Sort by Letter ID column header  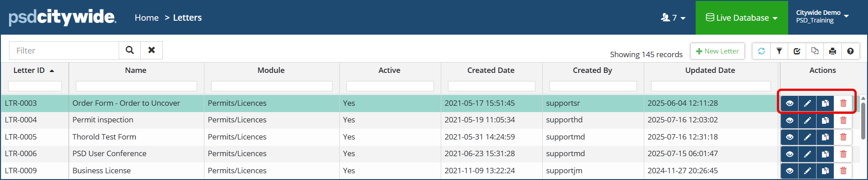[29, 71]
